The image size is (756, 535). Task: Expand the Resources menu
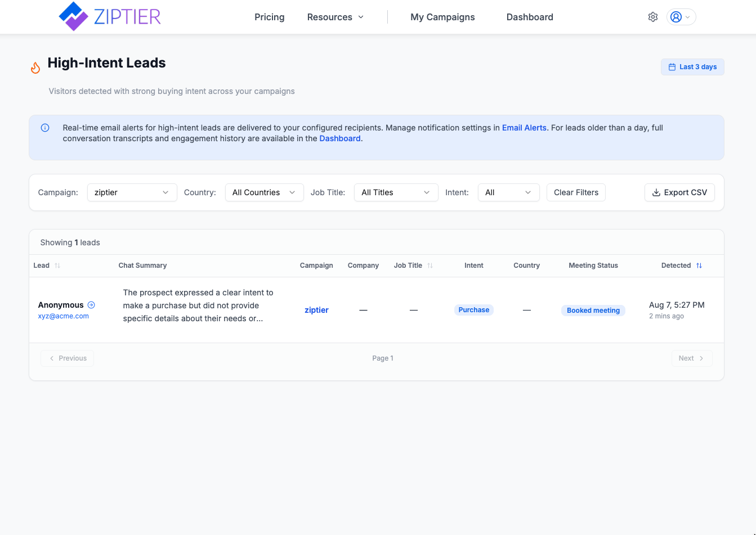[335, 17]
